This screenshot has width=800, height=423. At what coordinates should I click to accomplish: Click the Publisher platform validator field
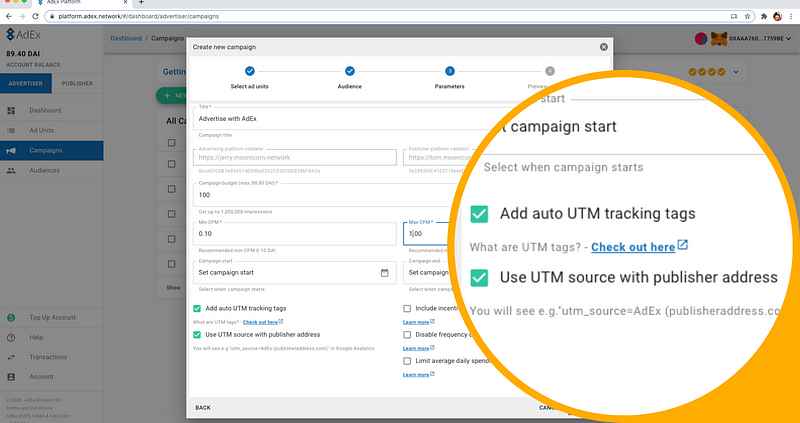pos(440,158)
